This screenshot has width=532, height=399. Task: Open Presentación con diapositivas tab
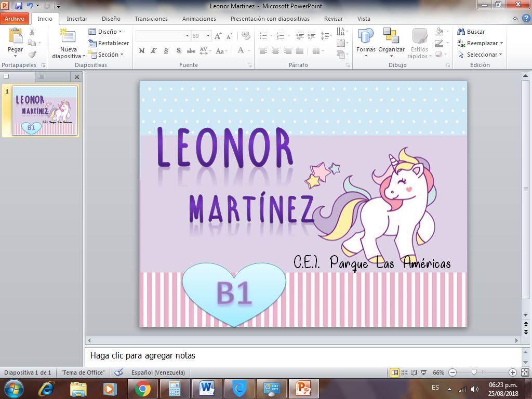click(x=270, y=19)
